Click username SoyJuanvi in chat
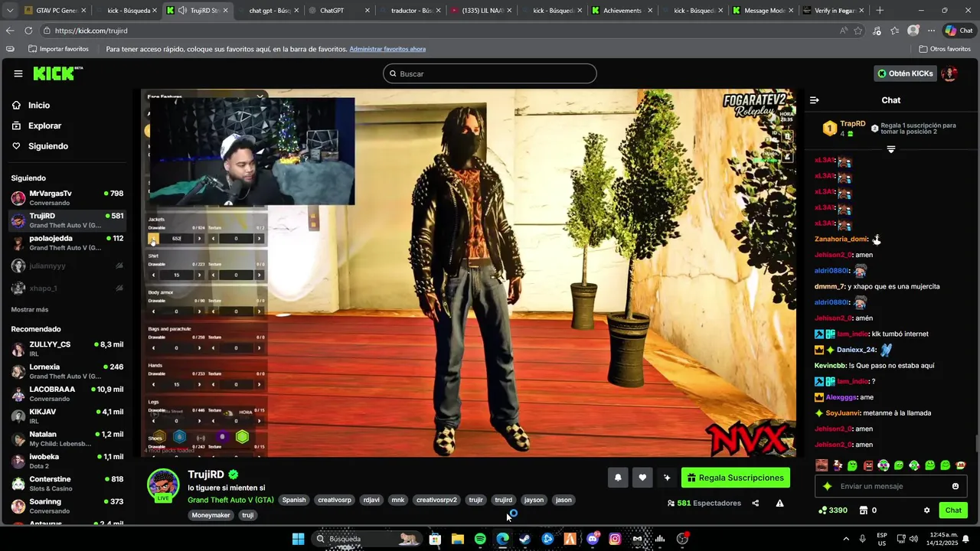This screenshot has width=980, height=551. tap(842, 413)
